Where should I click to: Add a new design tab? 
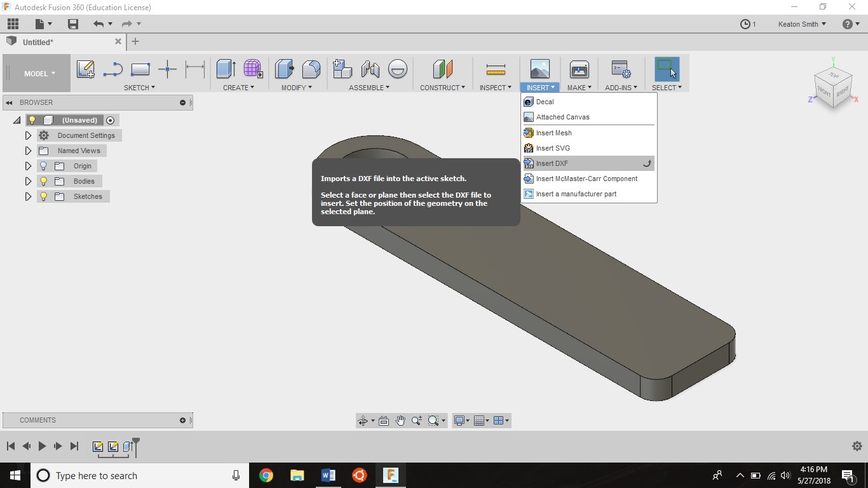pyautogui.click(x=135, y=41)
